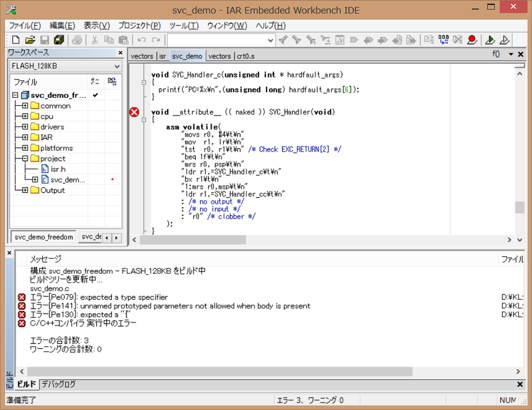Expand the cpu folder
Viewport: 532px width, 410px height.
[25, 116]
